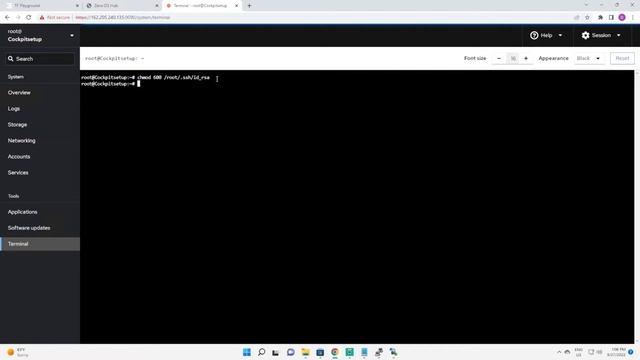Click the terminal Reset button

pyautogui.click(x=622, y=58)
